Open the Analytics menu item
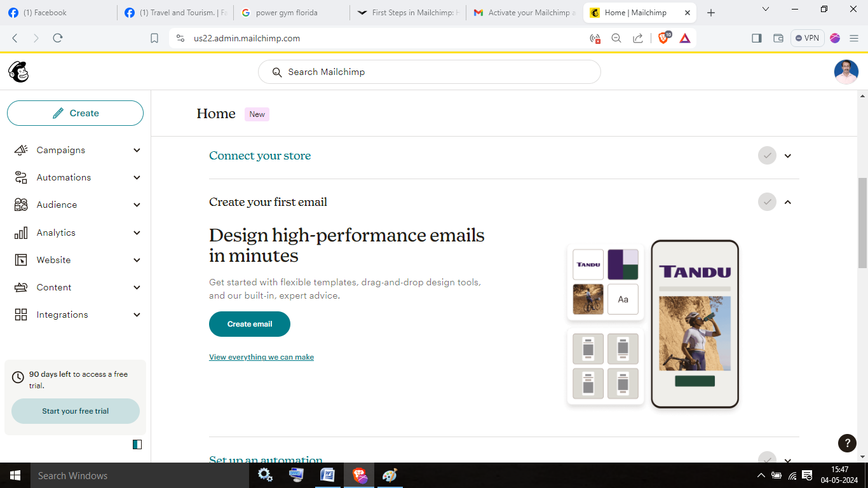The image size is (868, 488). point(56,233)
